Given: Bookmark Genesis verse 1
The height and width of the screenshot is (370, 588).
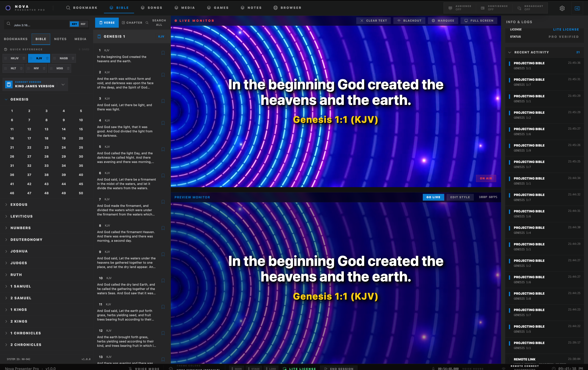Looking at the screenshot, I should point(163,53).
